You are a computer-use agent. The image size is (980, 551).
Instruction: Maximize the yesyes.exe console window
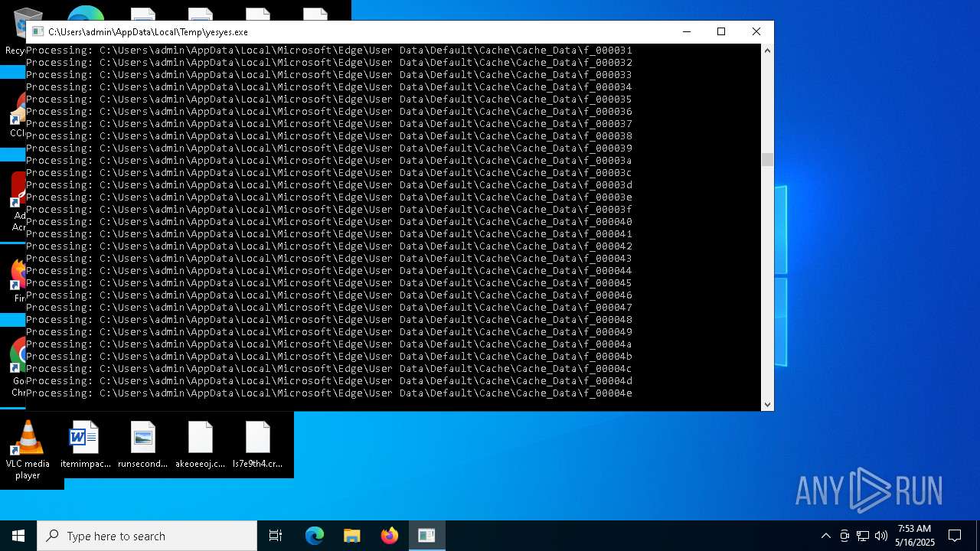coord(720,31)
